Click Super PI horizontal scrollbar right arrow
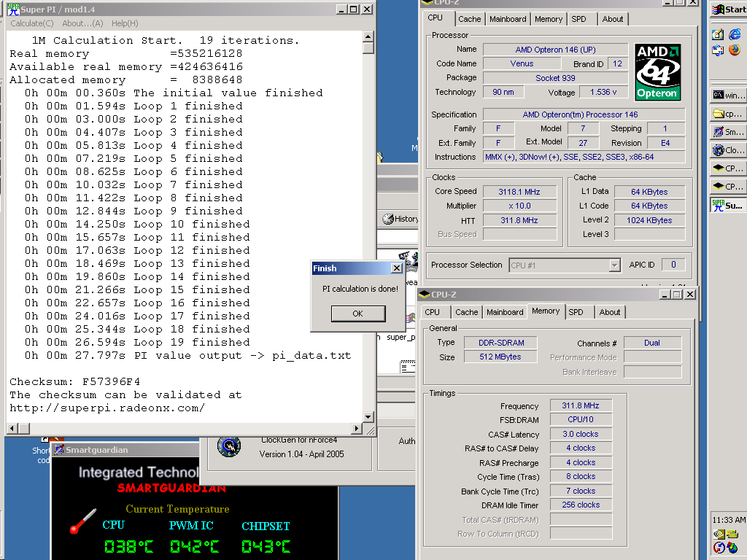This screenshot has width=747, height=560. (357, 429)
